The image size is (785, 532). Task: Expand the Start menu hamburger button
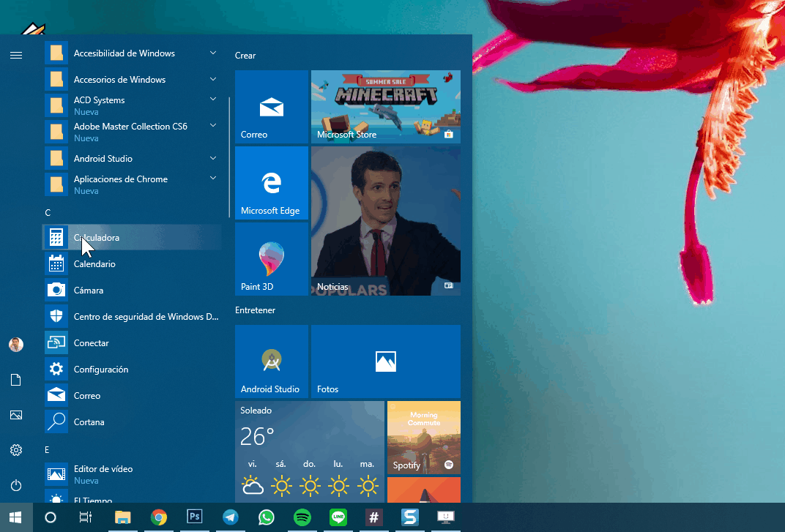[x=16, y=55]
